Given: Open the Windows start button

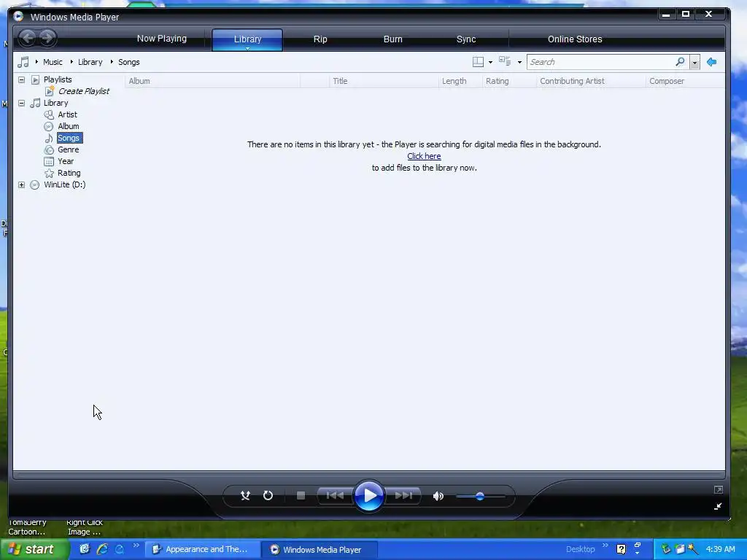Looking at the screenshot, I should coord(35,550).
